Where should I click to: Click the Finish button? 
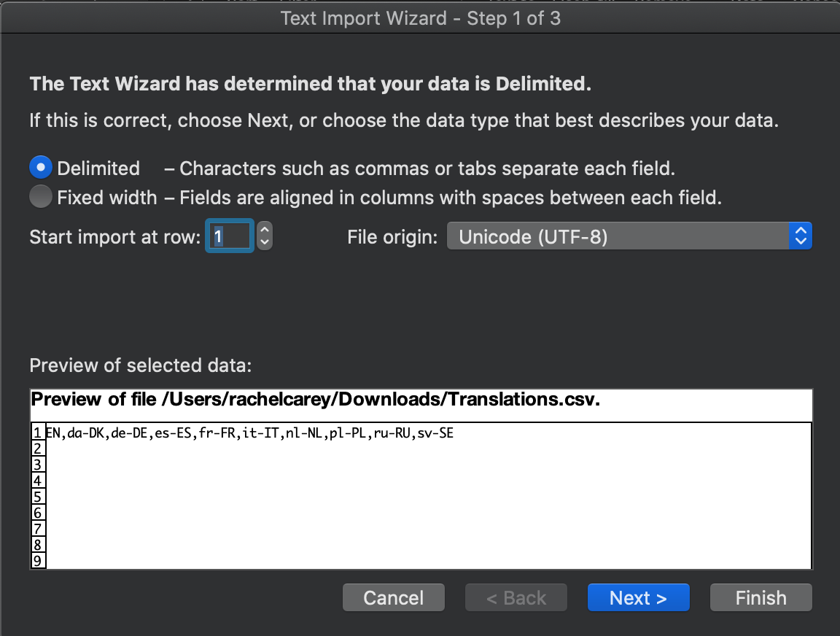point(761,597)
